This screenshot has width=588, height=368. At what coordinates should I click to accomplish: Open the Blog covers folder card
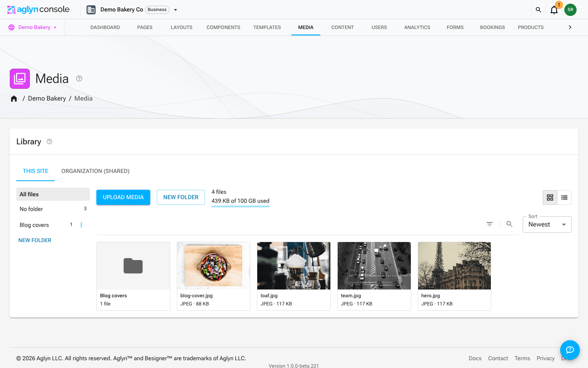(x=133, y=276)
